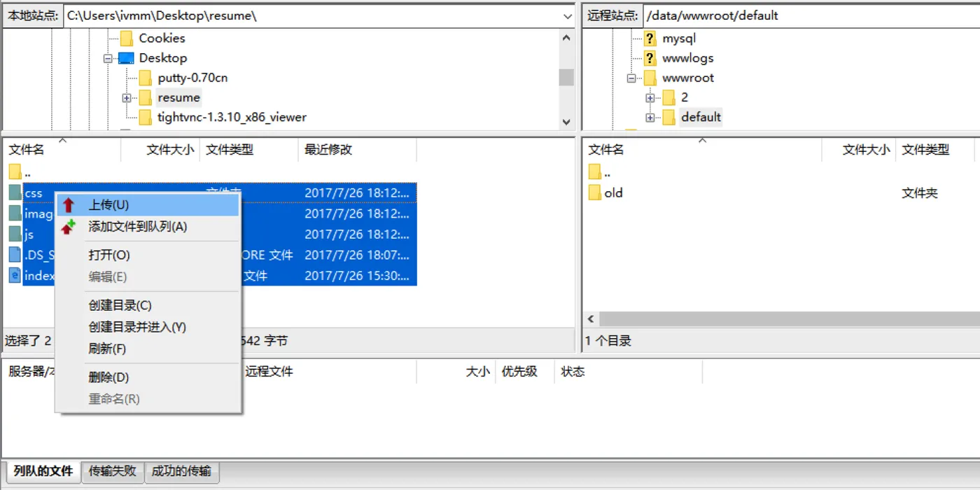Expand remote folder 2 tree node
The width and height of the screenshot is (980, 490).
click(650, 98)
